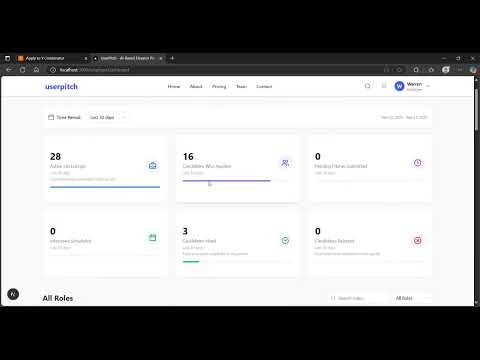The image size is (480, 360).
Task: Close the UserPitch browser tab
Action: pos(161,58)
